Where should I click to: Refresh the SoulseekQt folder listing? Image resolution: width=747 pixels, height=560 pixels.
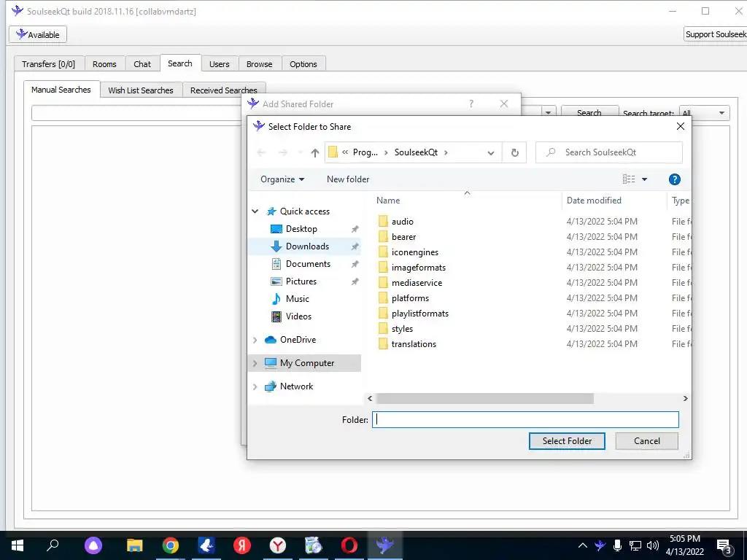pos(514,152)
